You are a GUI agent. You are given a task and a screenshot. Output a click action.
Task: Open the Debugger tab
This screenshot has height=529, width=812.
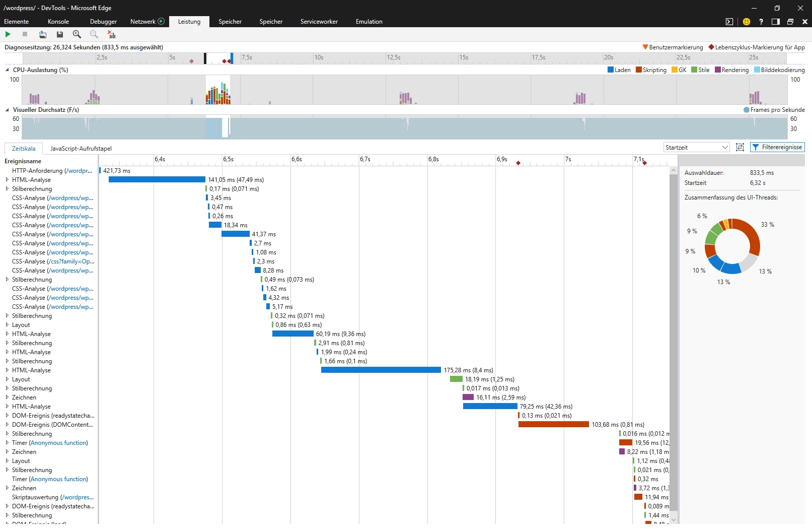[x=104, y=22]
